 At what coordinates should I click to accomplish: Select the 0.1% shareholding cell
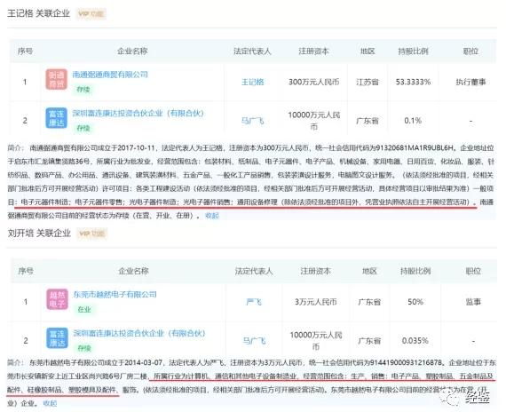tap(413, 121)
